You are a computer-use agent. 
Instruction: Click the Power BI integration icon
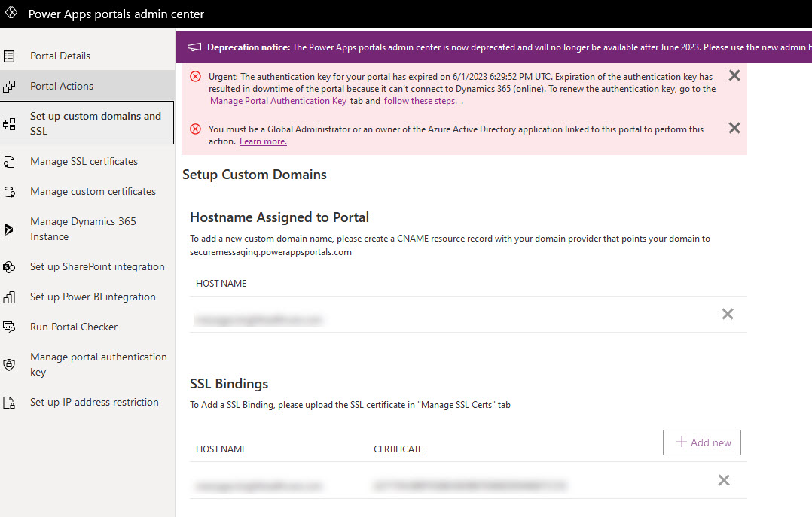click(9, 297)
